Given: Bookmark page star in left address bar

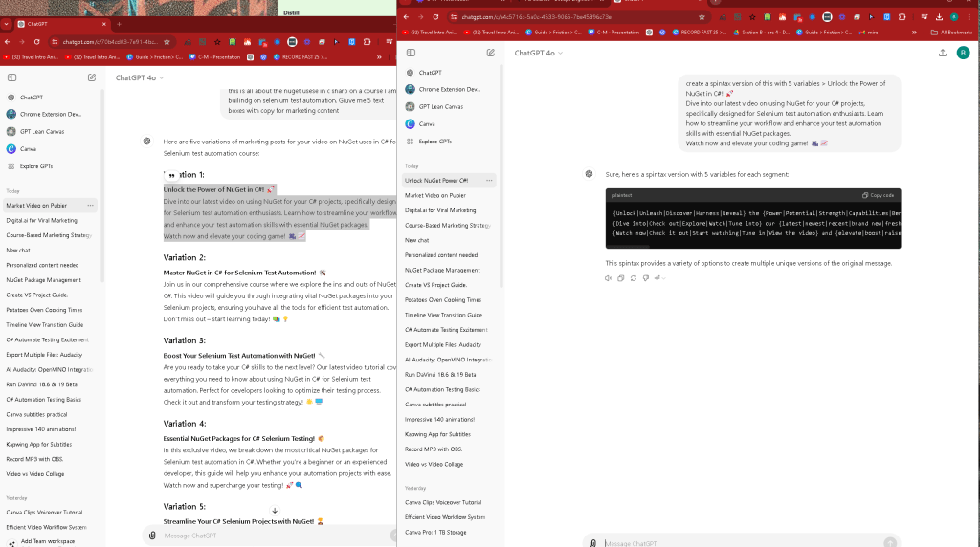Looking at the screenshot, I should (x=167, y=42).
